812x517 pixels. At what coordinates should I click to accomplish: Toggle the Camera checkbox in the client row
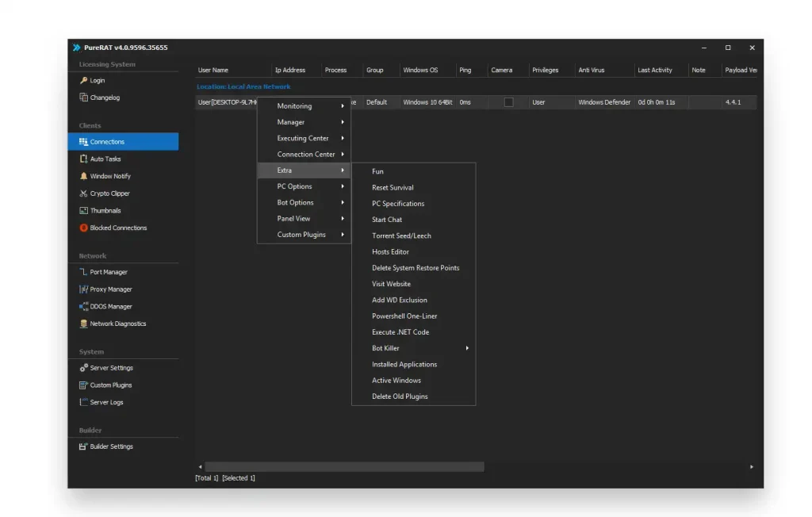coord(508,102)
